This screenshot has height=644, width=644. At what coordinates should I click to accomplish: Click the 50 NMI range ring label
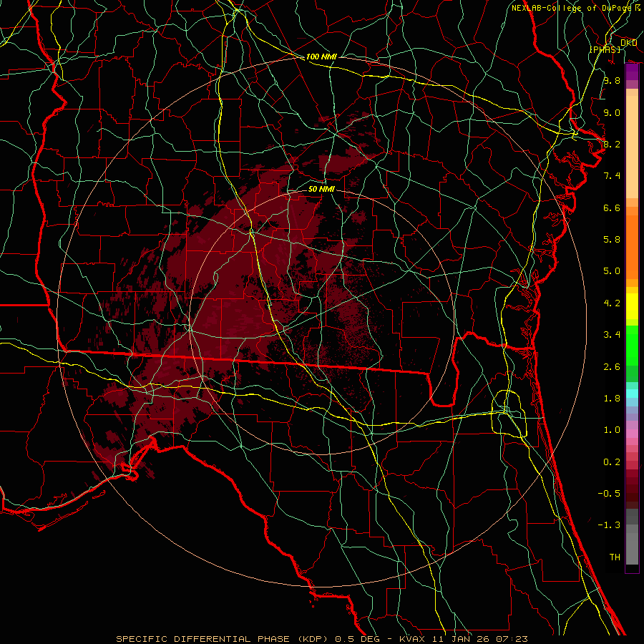click(x=321, y=189)
